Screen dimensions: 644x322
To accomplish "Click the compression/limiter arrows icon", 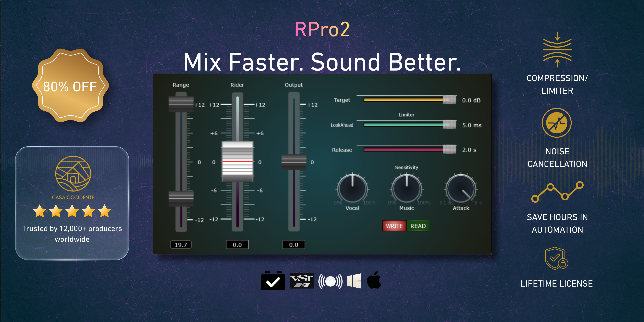I will [557, 50].
